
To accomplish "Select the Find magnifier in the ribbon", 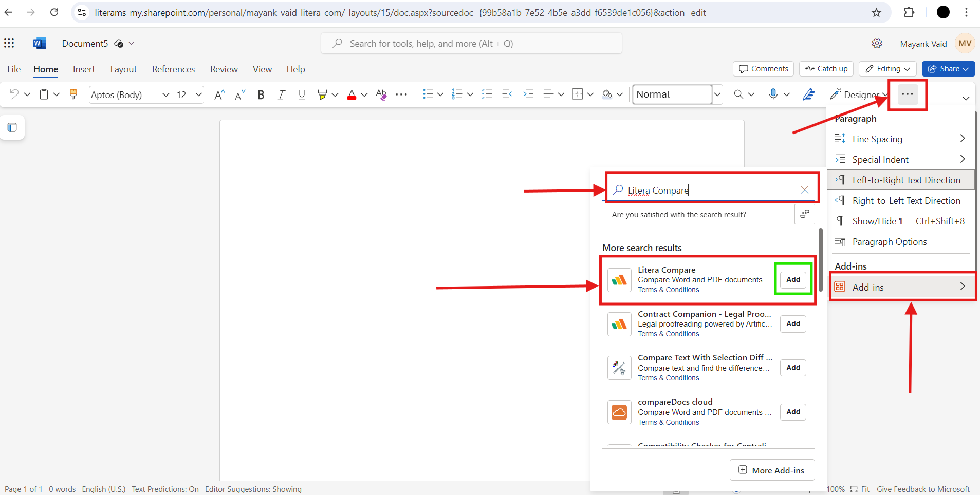I will tap(738, 94).
